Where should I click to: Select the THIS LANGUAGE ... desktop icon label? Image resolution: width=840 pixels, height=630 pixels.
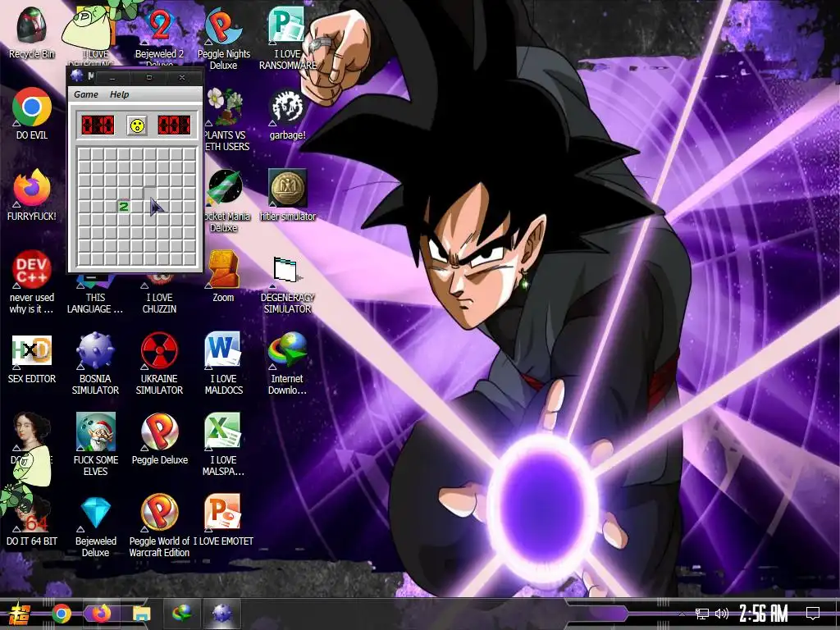(95, 304)
